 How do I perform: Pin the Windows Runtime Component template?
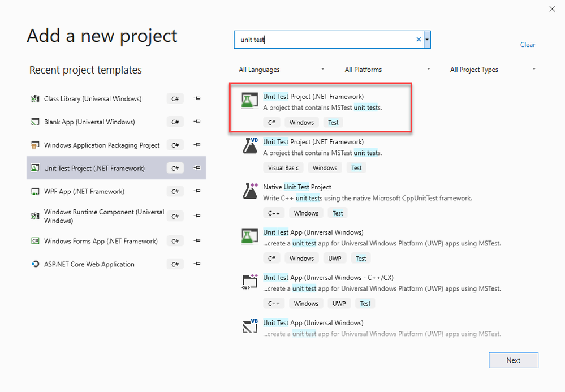197,216
